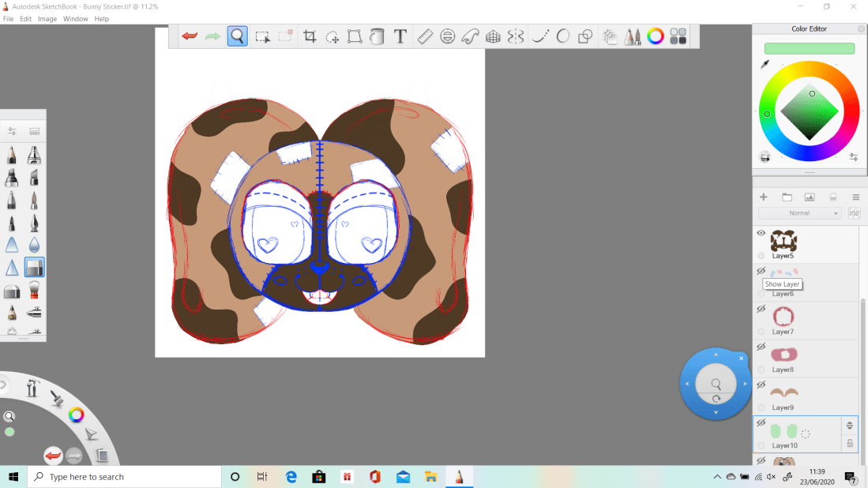868x488 pixels.
Task: Open the Image menu
Action: coord(47,18)
